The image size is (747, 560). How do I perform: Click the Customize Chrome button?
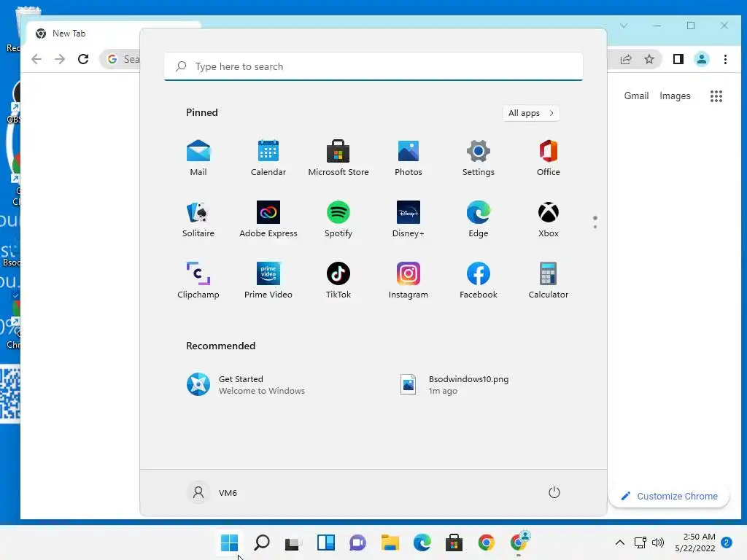click(x=669, y=496)
